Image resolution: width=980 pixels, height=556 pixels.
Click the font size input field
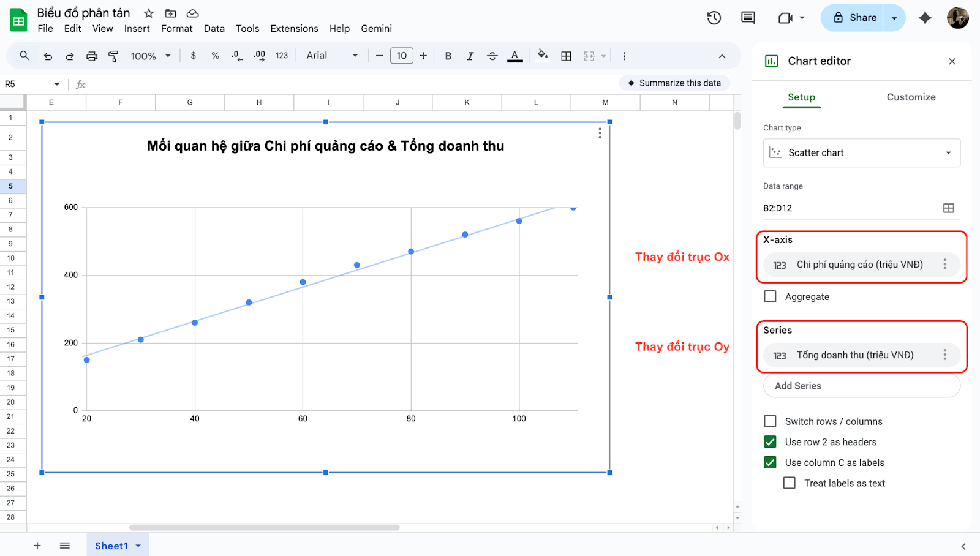coord(401,56)
